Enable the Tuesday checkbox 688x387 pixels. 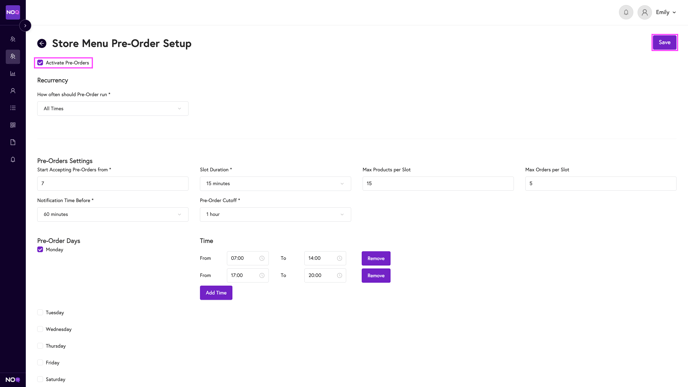pos(40,312)
